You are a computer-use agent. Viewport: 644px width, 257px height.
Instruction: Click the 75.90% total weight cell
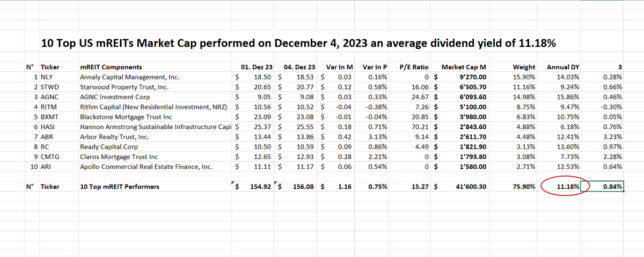(524, 187)
